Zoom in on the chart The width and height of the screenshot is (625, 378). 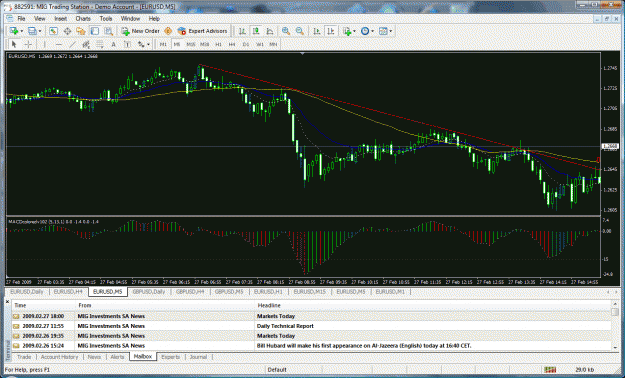coord(286,31)
